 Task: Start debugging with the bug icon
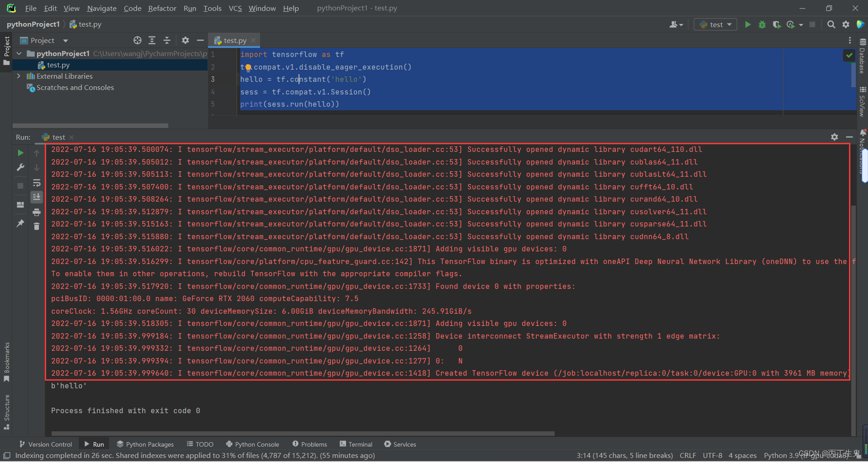[762, 24]
